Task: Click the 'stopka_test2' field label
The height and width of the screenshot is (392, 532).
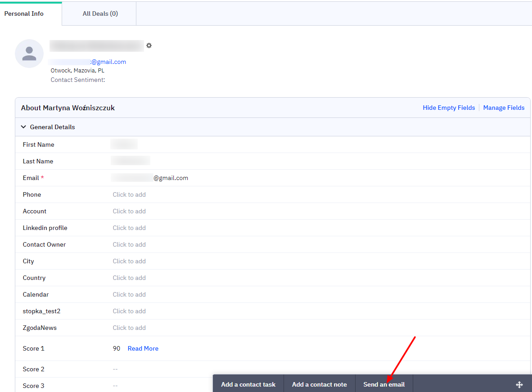Action: tap(41, 311)
